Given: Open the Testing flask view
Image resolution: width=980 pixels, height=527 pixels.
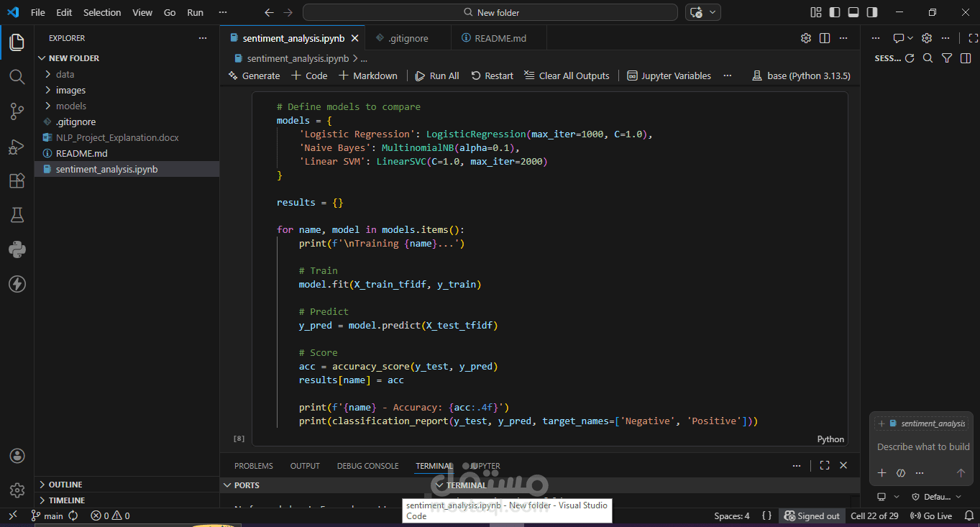Looking at the screenshot, I should [17, 215].
